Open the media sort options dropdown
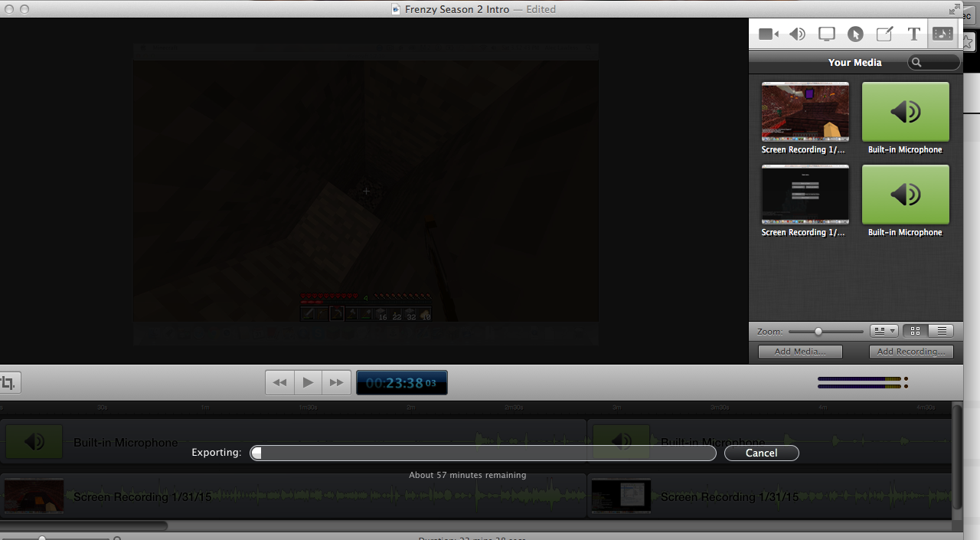The height and width of the screenshot is (540, 980). (884, 331)
